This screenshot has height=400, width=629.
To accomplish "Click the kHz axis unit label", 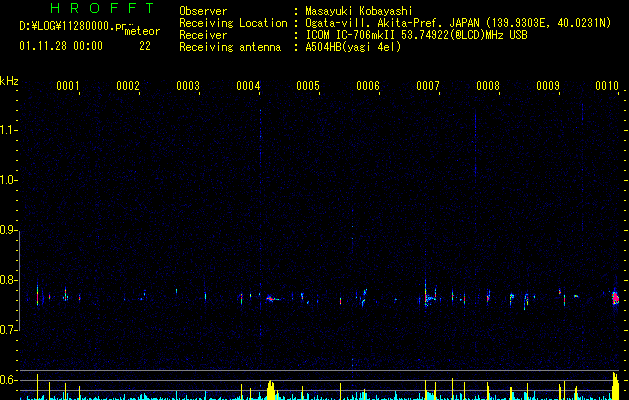I will [9, 81].
